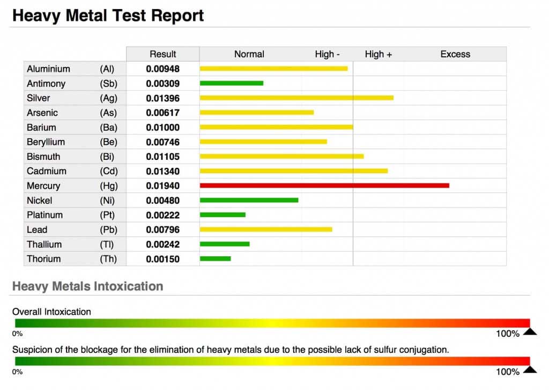Click the Overall Intoxication triangle marker
The width and height of the screenshot is (549, 392).
(530, 331)
